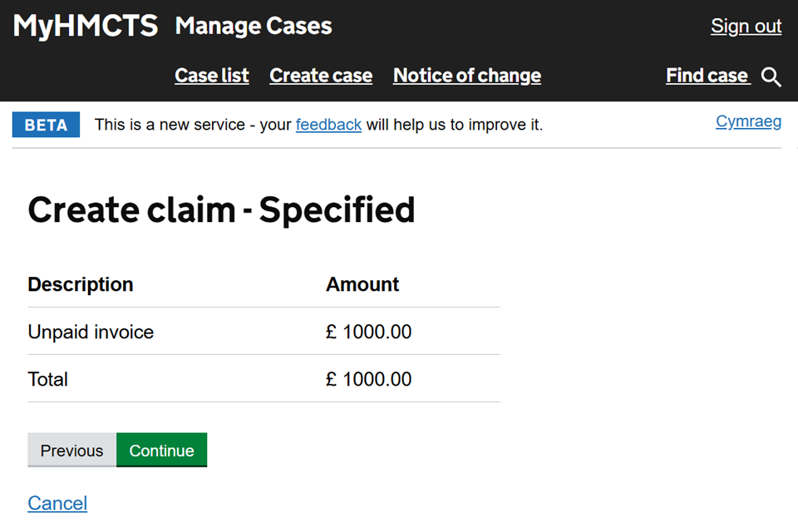Viewport: 798px width, 532px height.
Task: Switch language to Cymraeg
Action: (x=748, y=122)
